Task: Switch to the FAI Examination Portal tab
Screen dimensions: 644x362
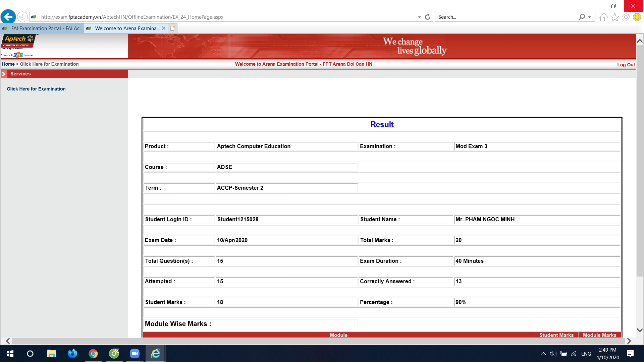Action: pyautogui.click(x=42, y=28)
